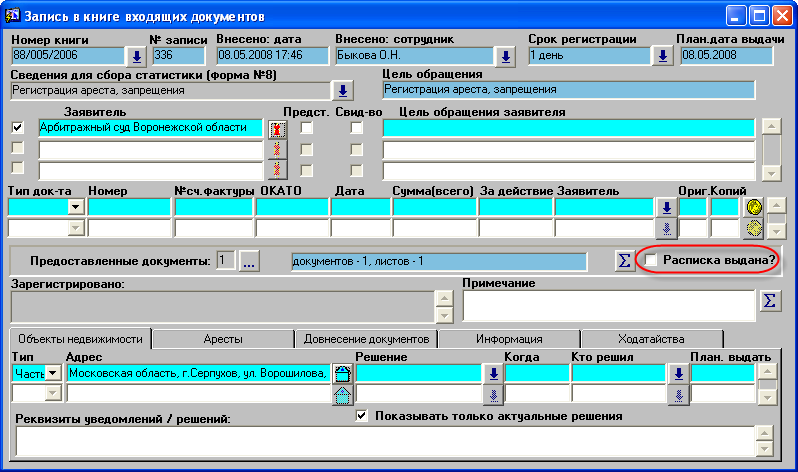The width and height of the screenshot is (798, 472).
Task: Click up arrow of payment documents scrollbar
Action: (776, 206)
